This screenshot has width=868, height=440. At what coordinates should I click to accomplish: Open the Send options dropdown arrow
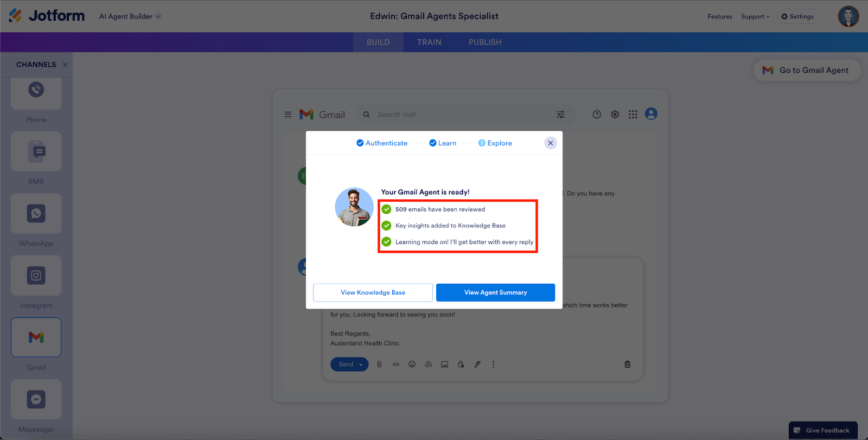coord(361,365)
